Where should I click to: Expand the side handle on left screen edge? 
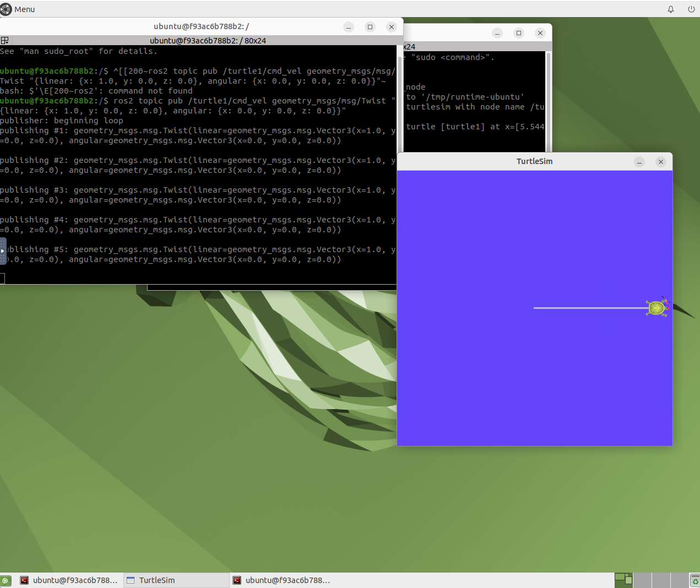point(3,251)
